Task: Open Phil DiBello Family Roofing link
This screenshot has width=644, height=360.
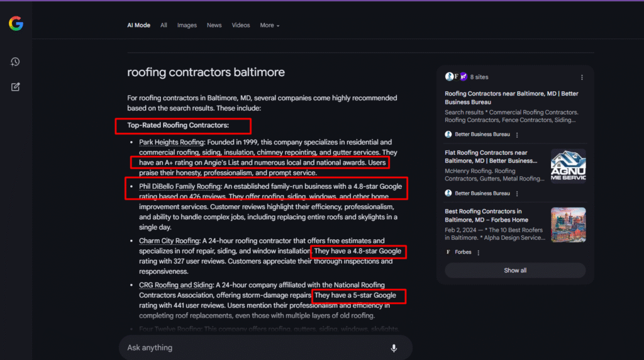Action: [x=179, y=186]
